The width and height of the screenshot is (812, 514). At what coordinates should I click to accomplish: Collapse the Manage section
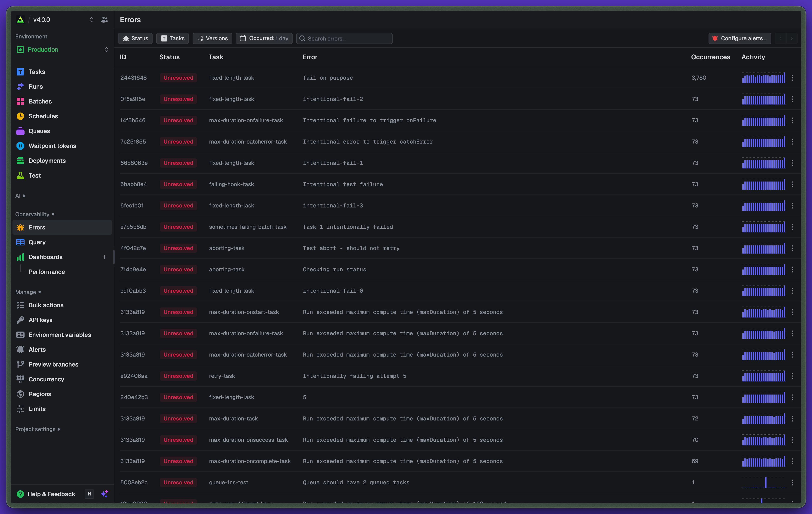pyautogui.click(x=28, y=292)
